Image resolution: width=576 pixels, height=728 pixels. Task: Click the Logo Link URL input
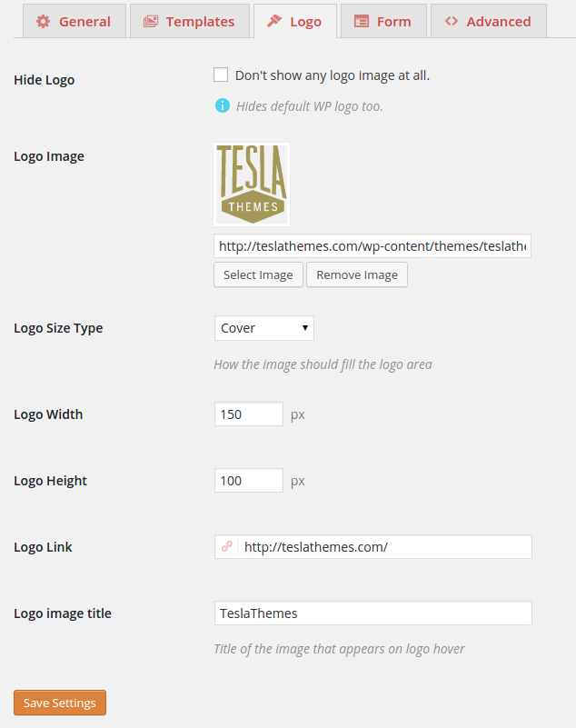tap(382, 546)
